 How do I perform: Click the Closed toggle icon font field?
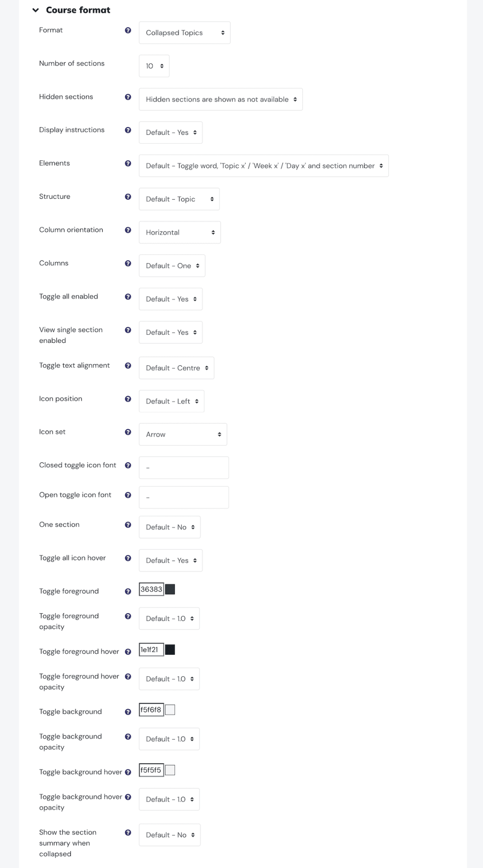[x=184, y=467]
